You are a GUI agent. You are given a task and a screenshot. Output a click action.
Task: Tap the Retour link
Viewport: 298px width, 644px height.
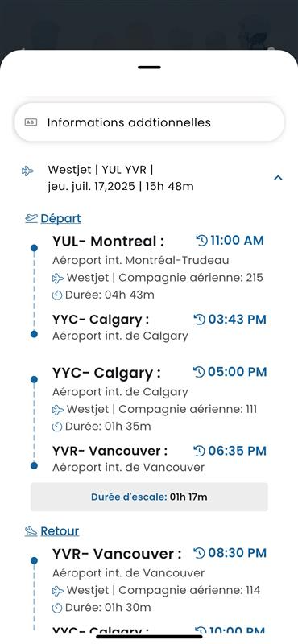pyautogui.click(x=60, y=531)
